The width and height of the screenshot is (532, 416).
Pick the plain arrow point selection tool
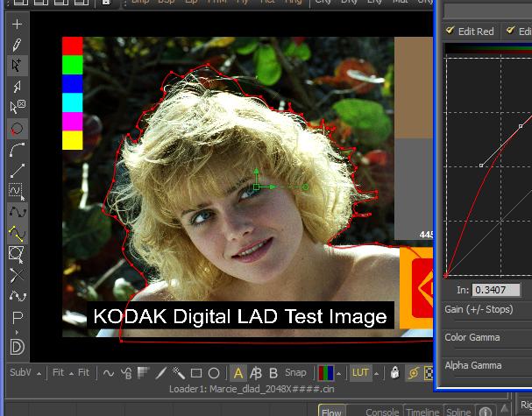pyautogui.click(x=17, y=86)
